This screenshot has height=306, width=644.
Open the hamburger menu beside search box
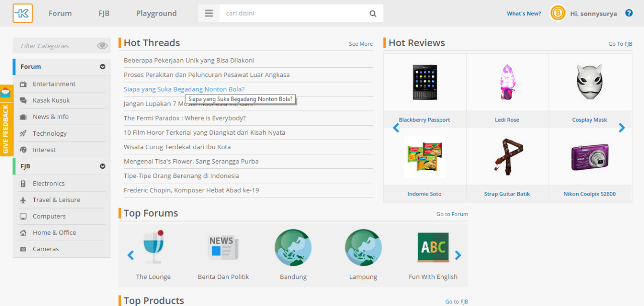coord(209,14)
